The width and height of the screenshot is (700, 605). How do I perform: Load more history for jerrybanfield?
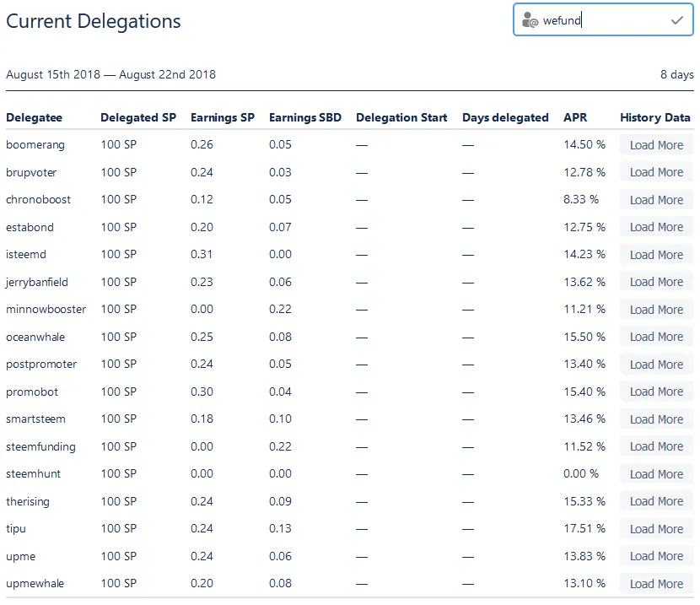(656, 282)
